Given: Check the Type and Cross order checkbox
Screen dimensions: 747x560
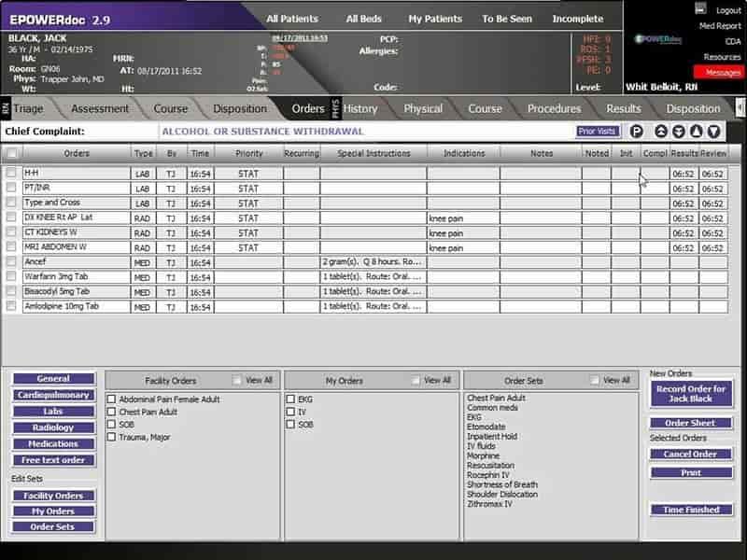Looking at the screenshot, I should (x=11, y=203).
